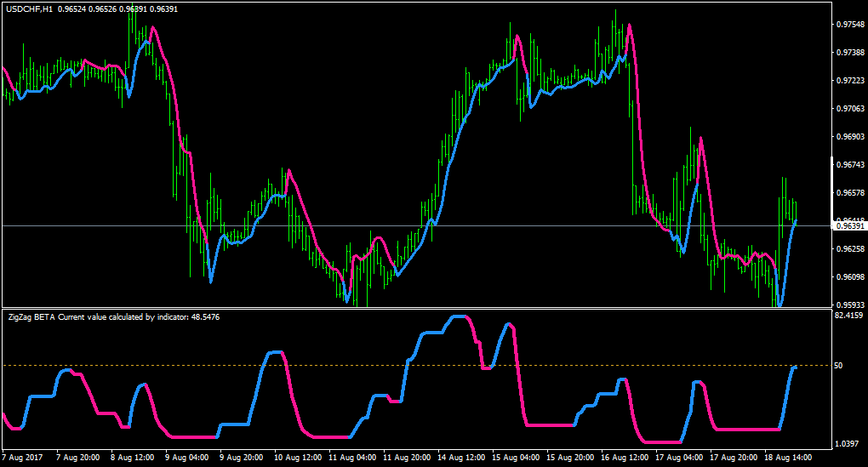Click the 9 Aug 04:00 time label
The height and width of the screenshot is (467, 868).
(186, 458)
